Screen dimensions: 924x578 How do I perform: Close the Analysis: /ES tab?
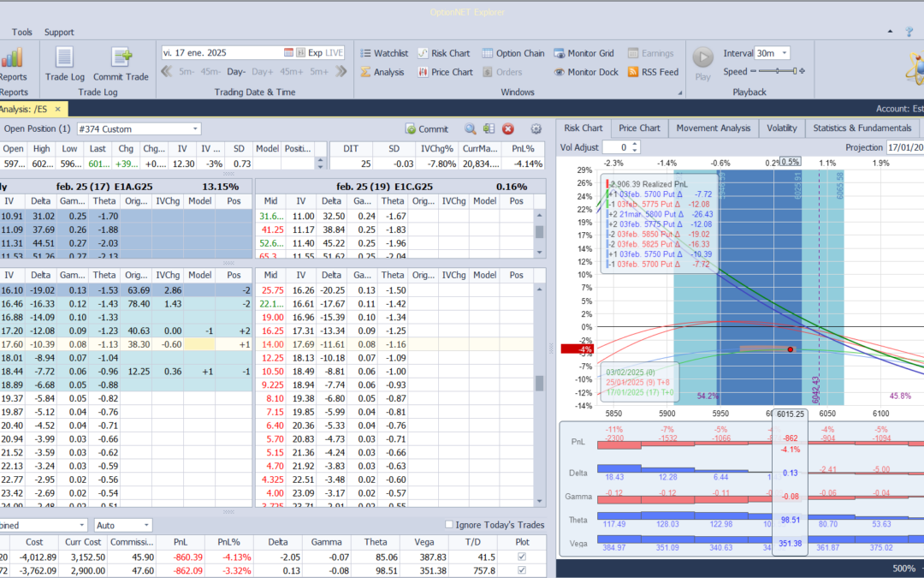pos(58,109)
